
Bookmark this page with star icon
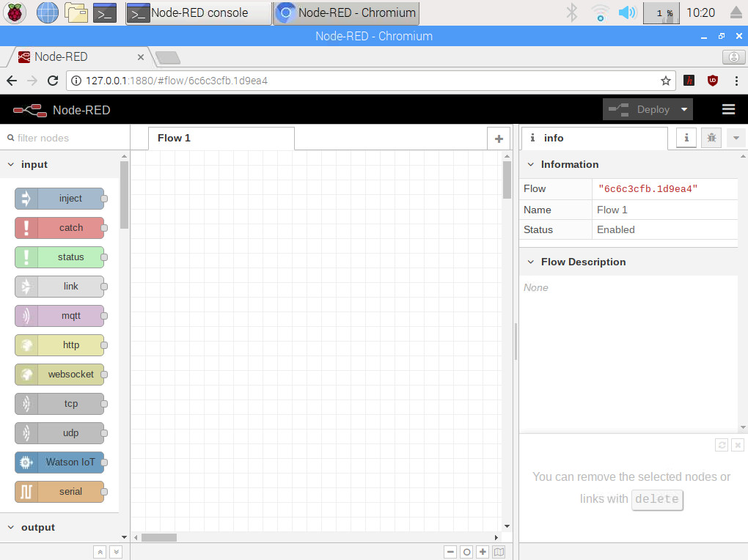666,81
